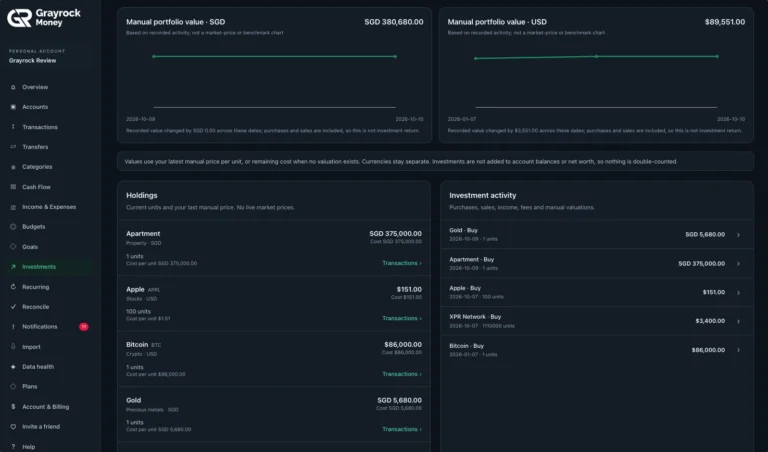This screenshot has height=452, width=768.
Task: Click the Transactions sidebar icon
Action: click(x=13, y=127)
